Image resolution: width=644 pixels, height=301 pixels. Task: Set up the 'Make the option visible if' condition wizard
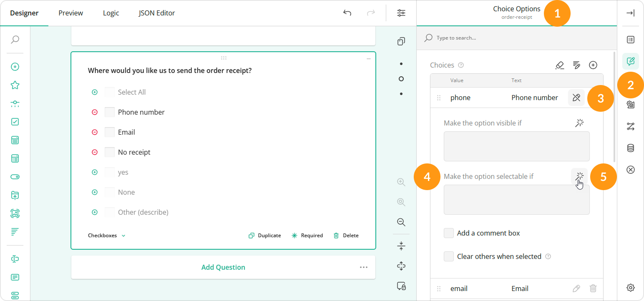click(x=579, y=123)
